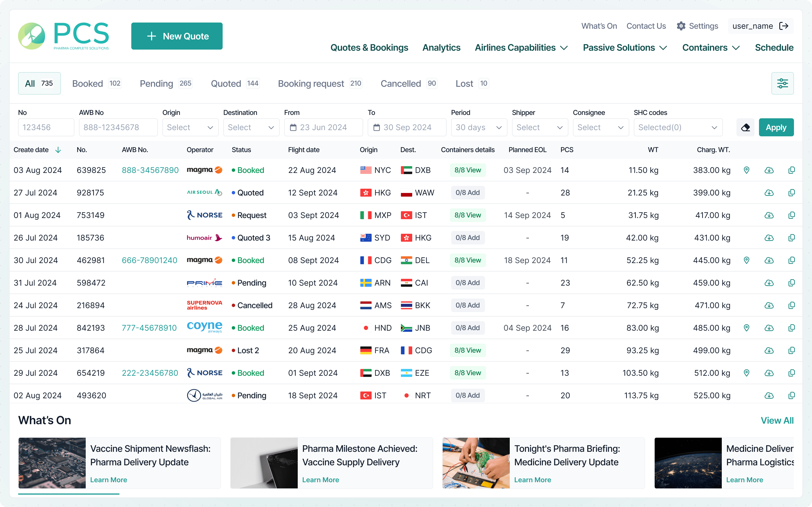Expand the SHC codes Selected(0) dropdown
812x507 pixels.
pyautogui.click(x=678, y=127)
